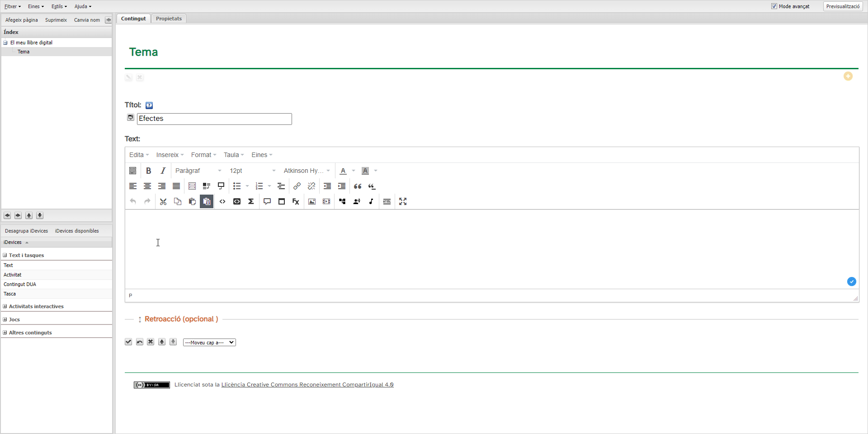Open the Creative Commons licence link

(x=307, y=385)
